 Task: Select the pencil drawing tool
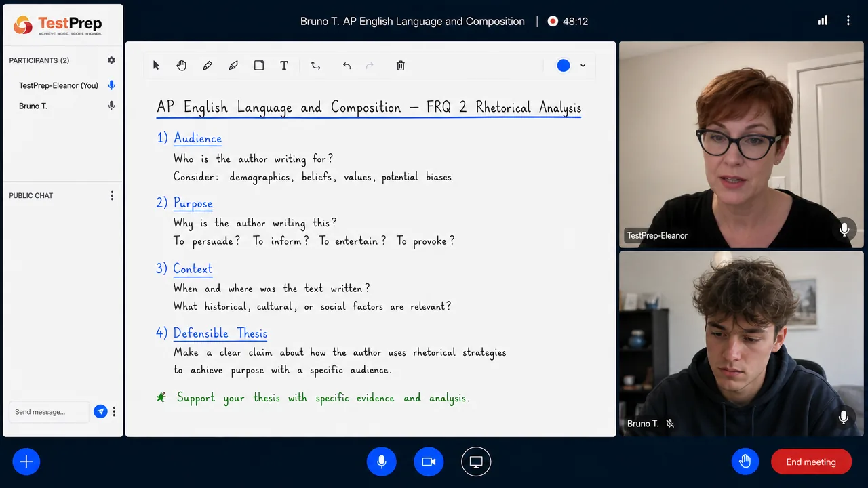(x=208, y=66)
